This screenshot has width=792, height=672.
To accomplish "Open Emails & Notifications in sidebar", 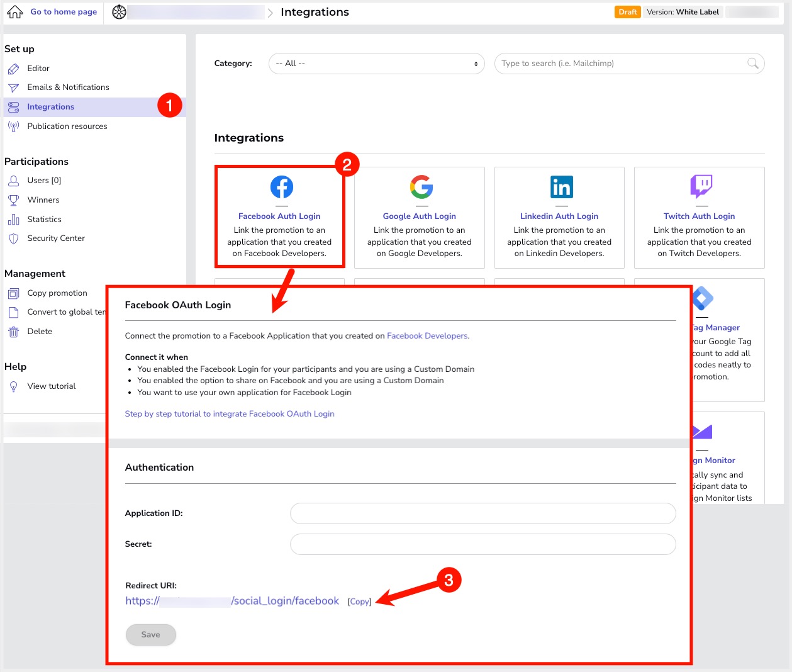I will tap(68, 87).
